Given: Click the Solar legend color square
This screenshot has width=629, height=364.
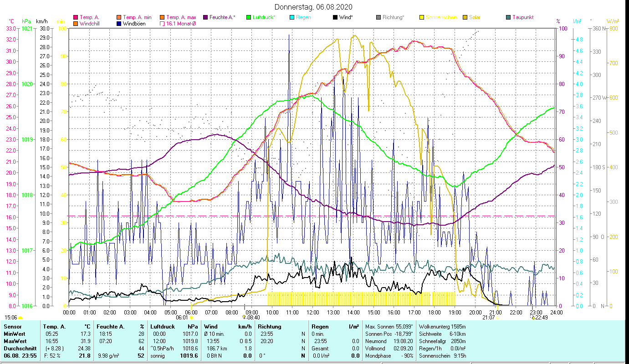Looking at the screenshot, I should click(x=465, y=17).
